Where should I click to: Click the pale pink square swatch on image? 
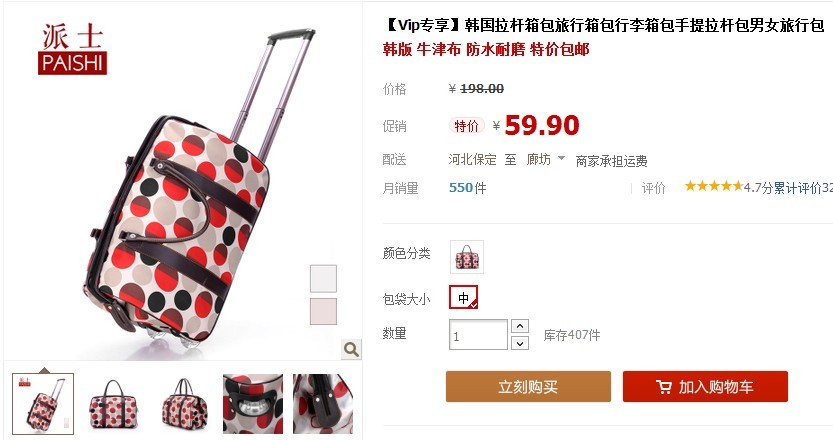(x=324, y=311)
